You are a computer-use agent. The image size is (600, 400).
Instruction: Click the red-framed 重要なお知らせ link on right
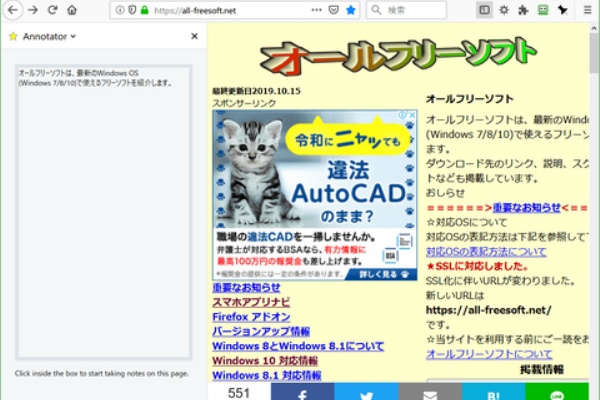[x=527, y=207]
